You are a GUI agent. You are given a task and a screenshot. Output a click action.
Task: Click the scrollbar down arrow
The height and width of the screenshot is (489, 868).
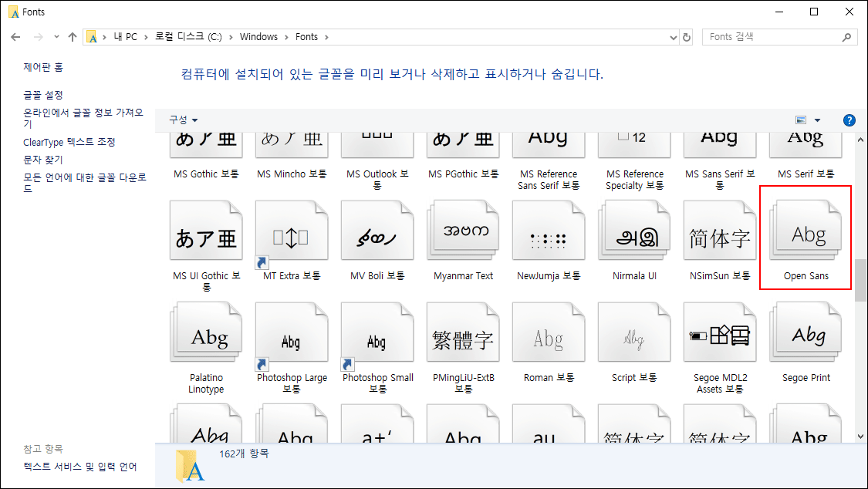pos(861,437)
